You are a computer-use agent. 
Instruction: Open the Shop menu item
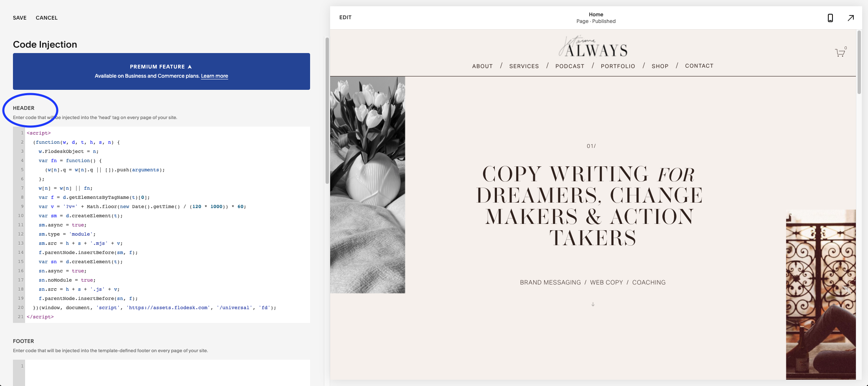pos(660,66)
